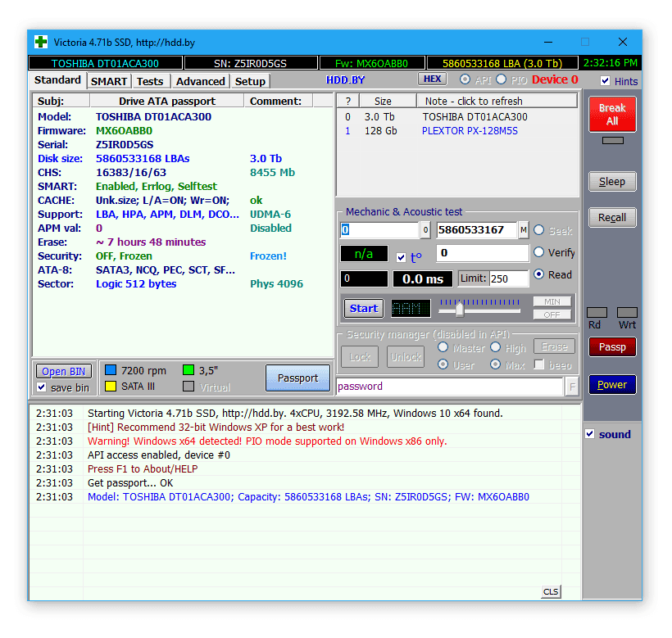Toggle the temperature t° checkbox
The image size is (672, 638).
(x=401, y=257)
